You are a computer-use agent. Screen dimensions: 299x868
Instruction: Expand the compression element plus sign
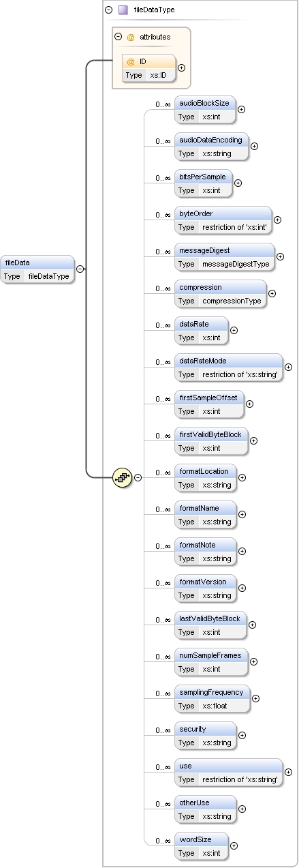(x=272, y=293)
